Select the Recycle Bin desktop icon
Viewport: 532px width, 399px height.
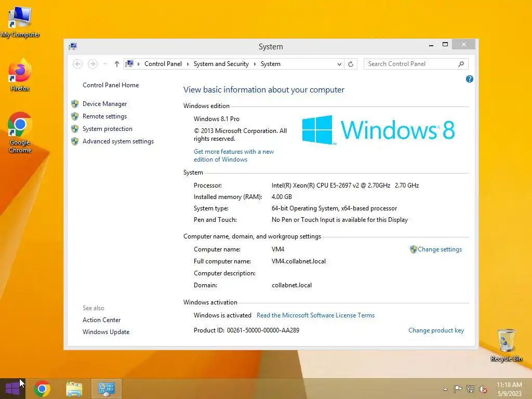506,345
